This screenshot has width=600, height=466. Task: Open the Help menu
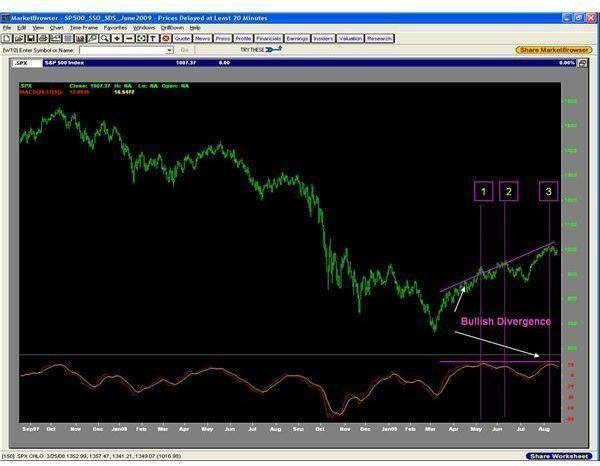[195, 28]
